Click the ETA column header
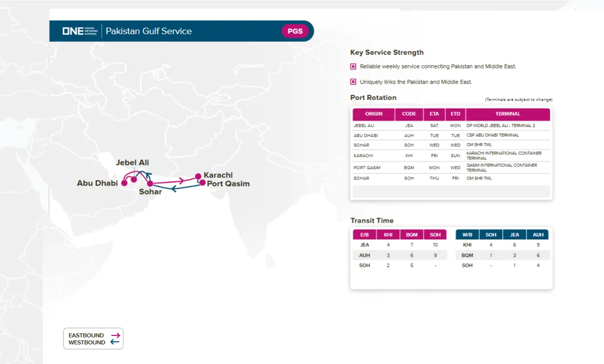The width and height of the screenshot is (604, 364). point(434,114)
